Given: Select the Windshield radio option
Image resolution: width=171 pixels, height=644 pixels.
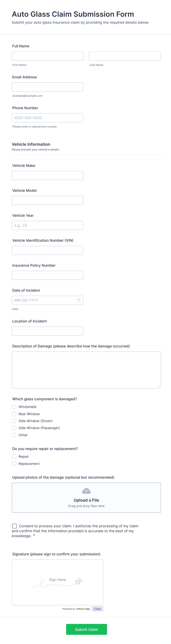Looking at the screenshot, I should pyautogui.click(x=14, y=407).
